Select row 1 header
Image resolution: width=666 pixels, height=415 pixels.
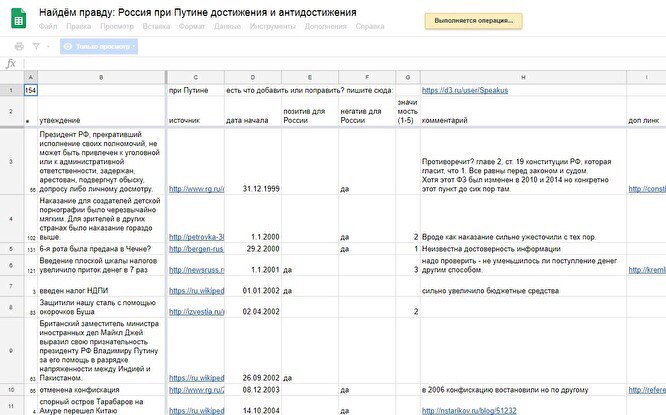[11, 90]
